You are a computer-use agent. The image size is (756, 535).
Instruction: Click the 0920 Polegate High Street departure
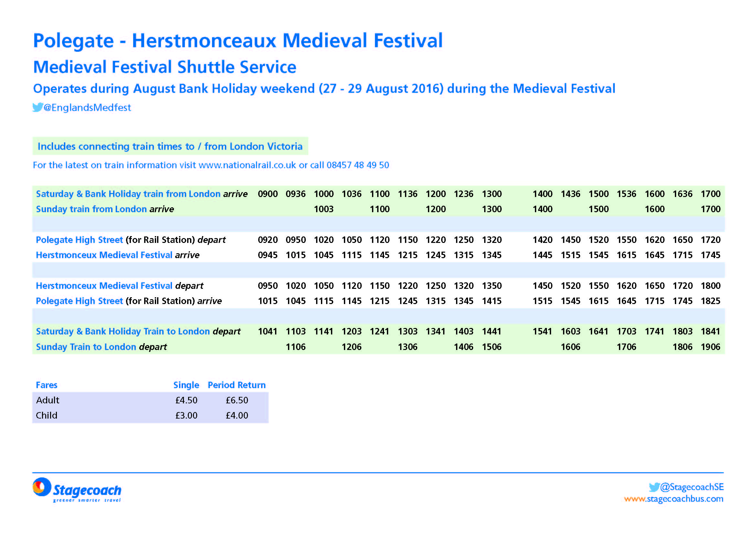268,240
